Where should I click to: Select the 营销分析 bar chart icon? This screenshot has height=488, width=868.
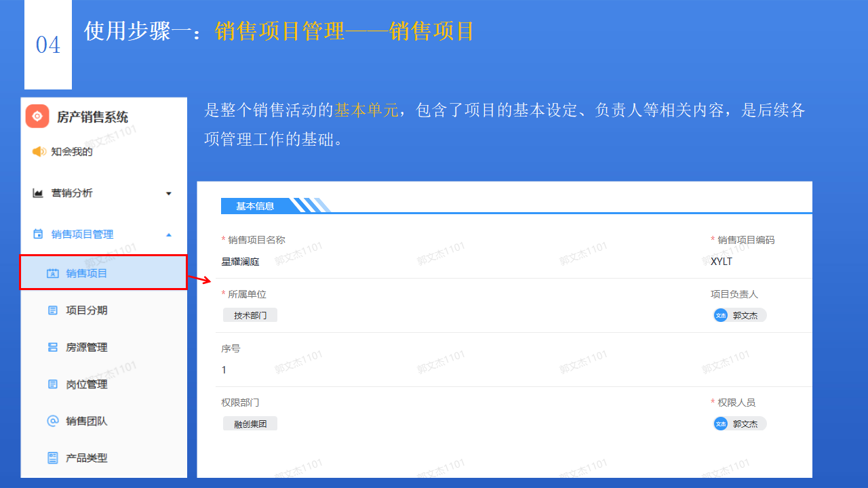point(39,192)
